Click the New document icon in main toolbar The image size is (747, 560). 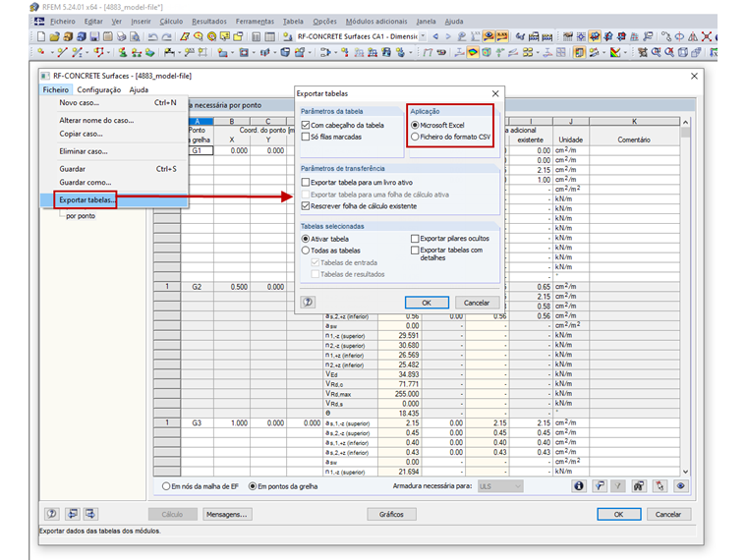[41, 36]
